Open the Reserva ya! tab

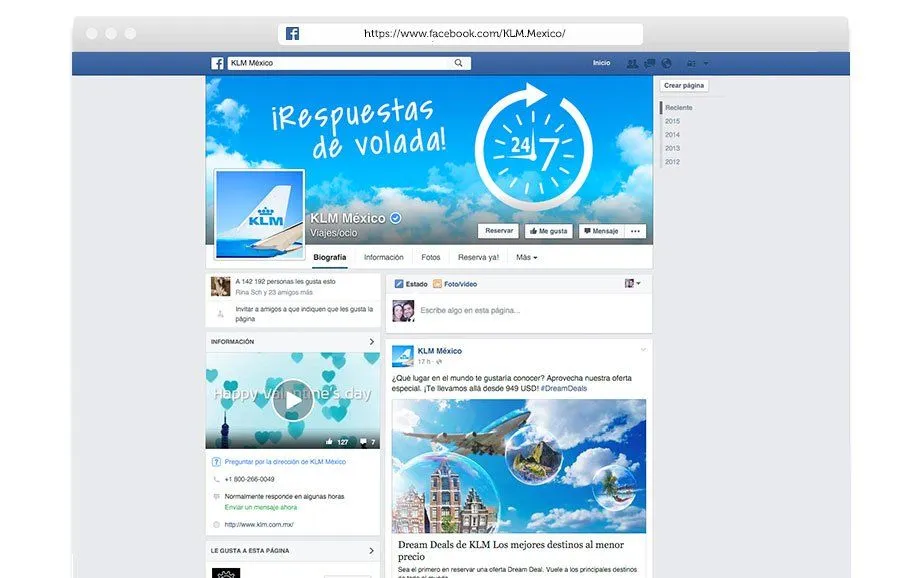[478, 257]
